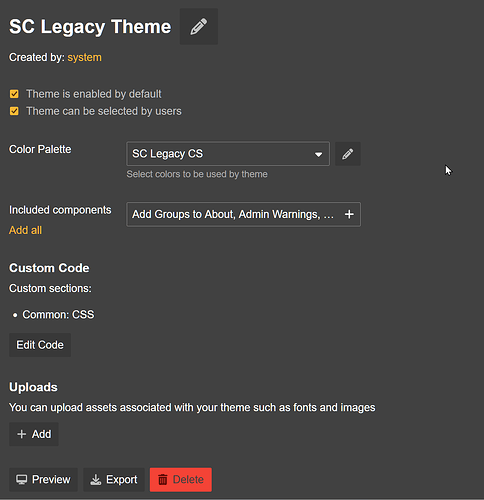The width and height of the screenshot is (484, 500).
Task: Click the 'Color Palette' label
Action: (x=40, y=149)
